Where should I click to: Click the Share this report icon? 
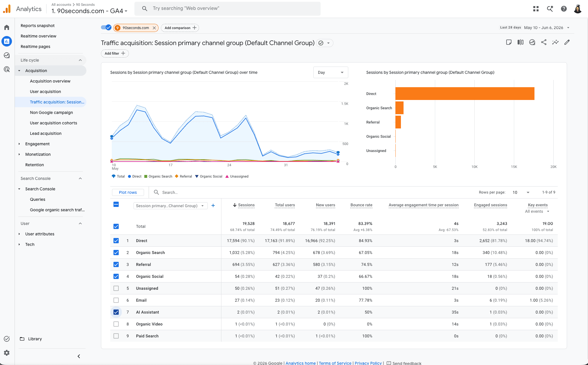(x=544, y=42)
